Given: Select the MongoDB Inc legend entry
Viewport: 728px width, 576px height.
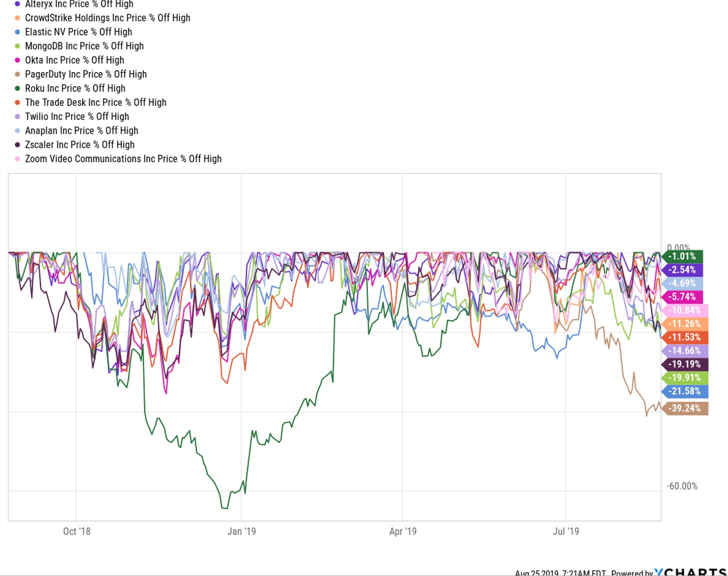Looking at the screenshot, I should (84, 46).
